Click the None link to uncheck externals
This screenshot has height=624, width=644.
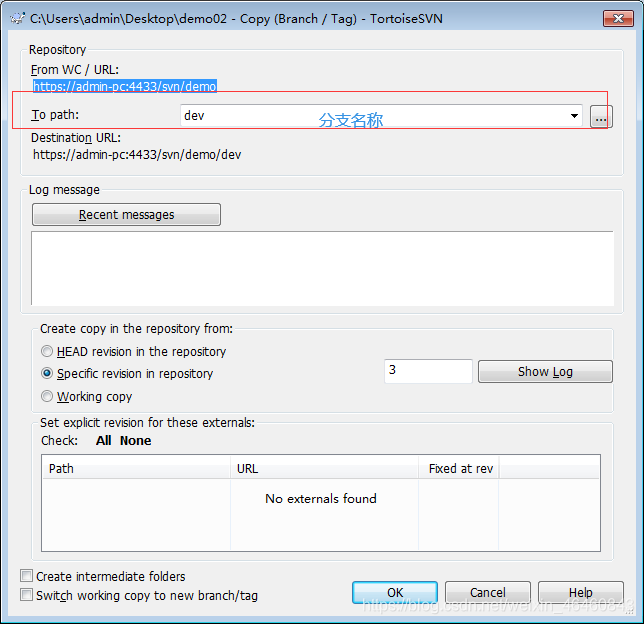coord(136,441)
